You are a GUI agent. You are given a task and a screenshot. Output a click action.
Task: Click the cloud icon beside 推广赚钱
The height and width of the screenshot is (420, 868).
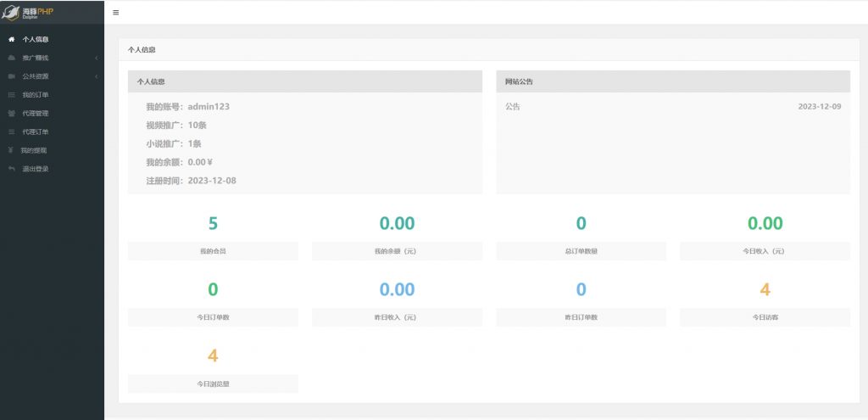click(x=11, y=58)
